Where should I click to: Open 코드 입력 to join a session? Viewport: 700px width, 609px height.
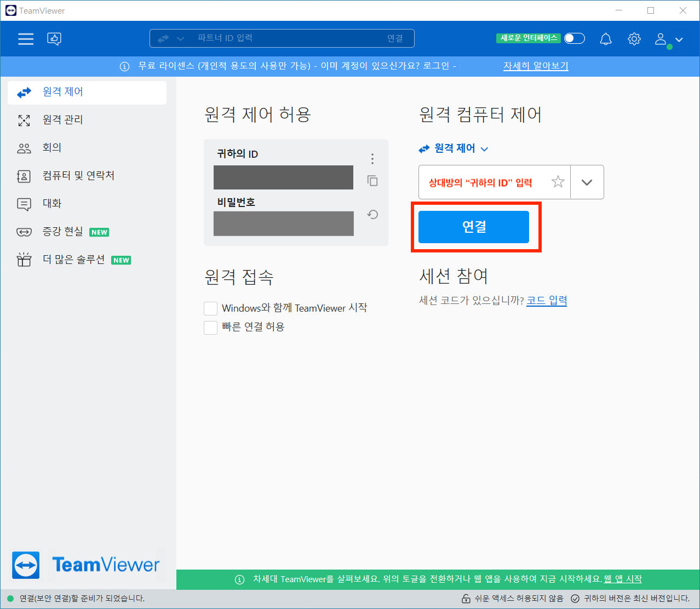pyautogui.click(x=546, y=300)
